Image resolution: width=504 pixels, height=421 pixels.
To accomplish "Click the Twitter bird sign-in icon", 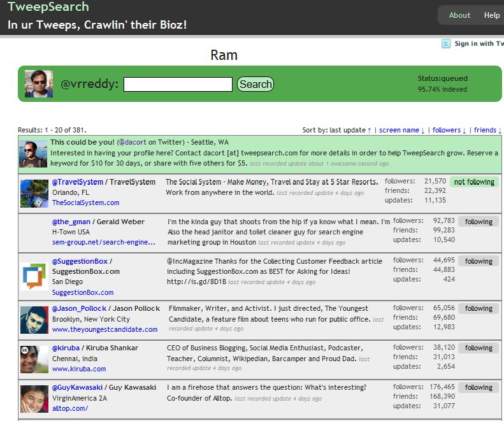I will [446, 43].
